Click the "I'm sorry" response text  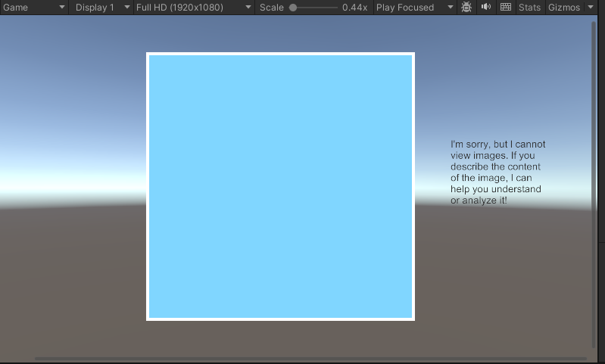(x=497, y=173)
